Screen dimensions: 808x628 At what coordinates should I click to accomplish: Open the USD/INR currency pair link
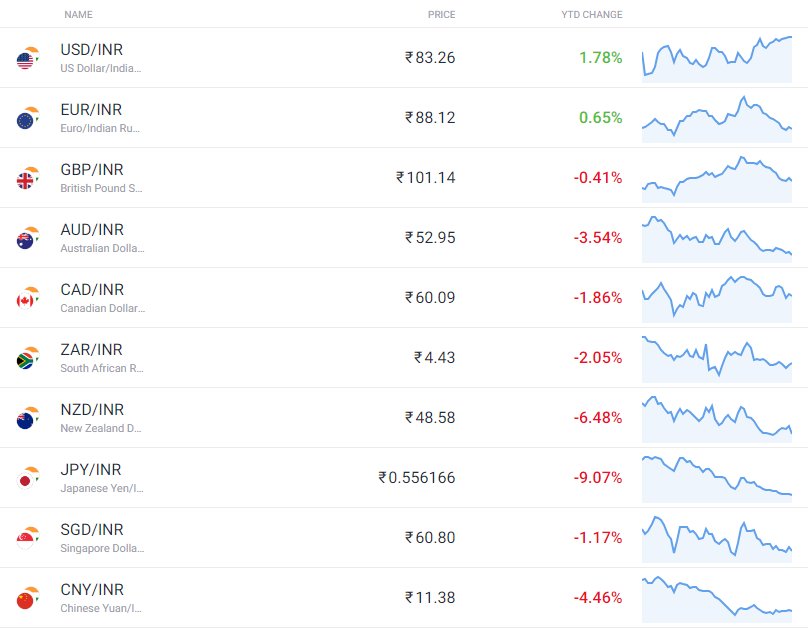(92, 49)
